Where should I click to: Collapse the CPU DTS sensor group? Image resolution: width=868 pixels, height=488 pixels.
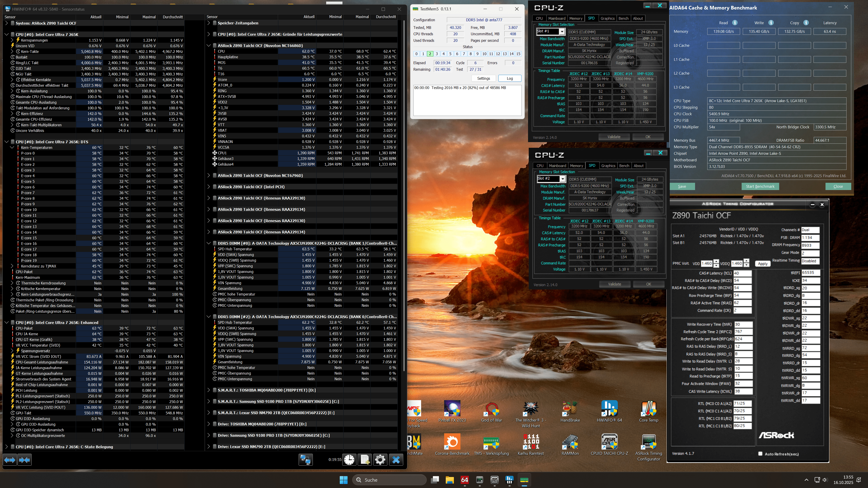point(6,142)
